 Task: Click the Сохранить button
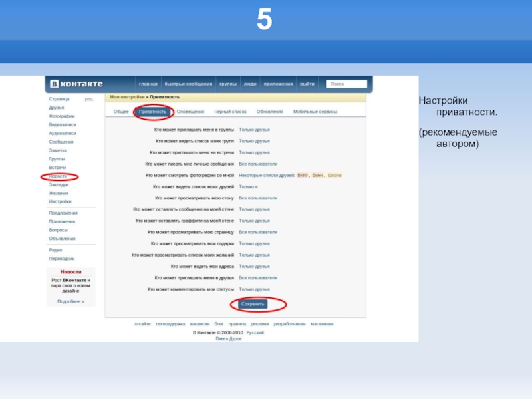(253, 304)
